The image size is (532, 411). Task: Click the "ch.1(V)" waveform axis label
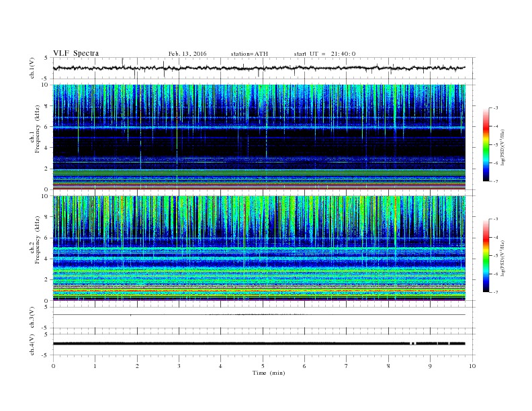(32, 68)
